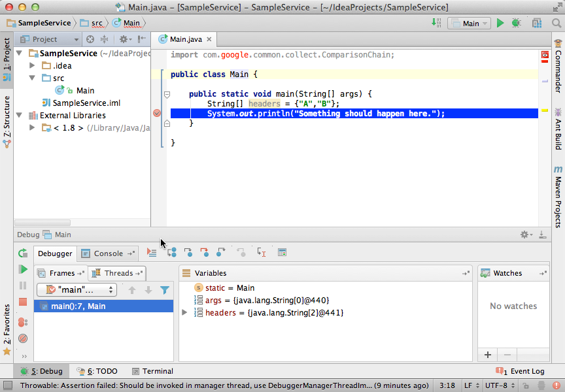Change LF line separator in status bar

point(471,385)
